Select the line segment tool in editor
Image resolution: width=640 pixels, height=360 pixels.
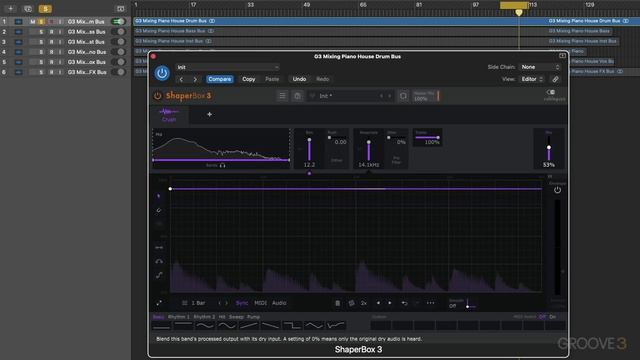159,247
